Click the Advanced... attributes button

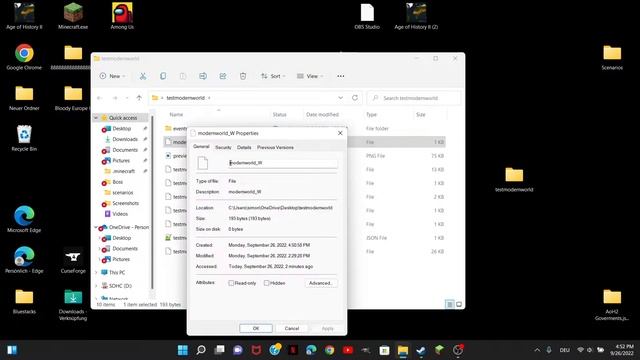[321, 283]
